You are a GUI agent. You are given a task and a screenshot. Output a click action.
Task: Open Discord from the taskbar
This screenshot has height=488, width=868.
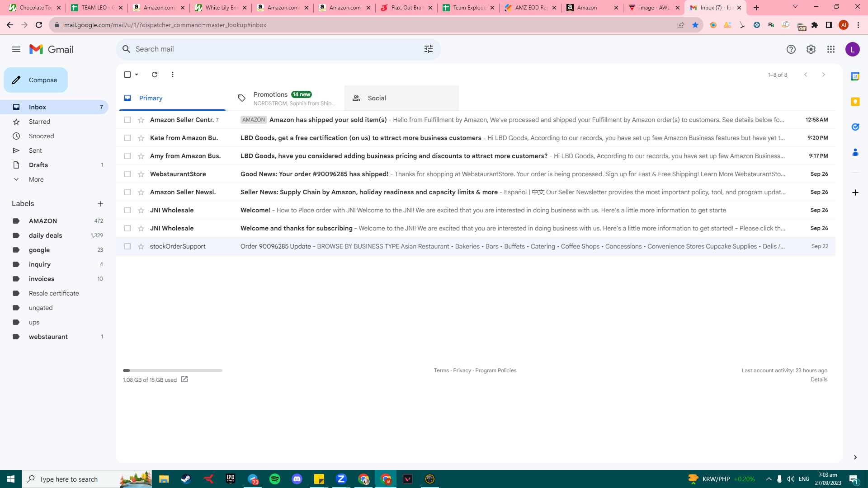[x=297, y=479]
